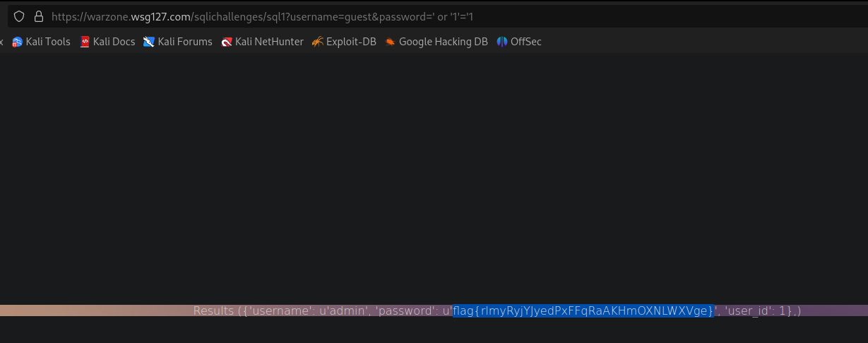Click the Kali Forums bookmark favicon

point(149,42)
